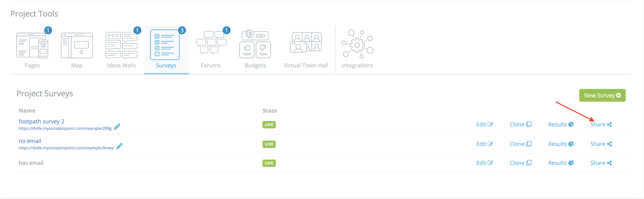Click pencil icon beside no email URL
The width and height of the screenshot is (644, 199).
pyautogui.click(x=119, y=146)
